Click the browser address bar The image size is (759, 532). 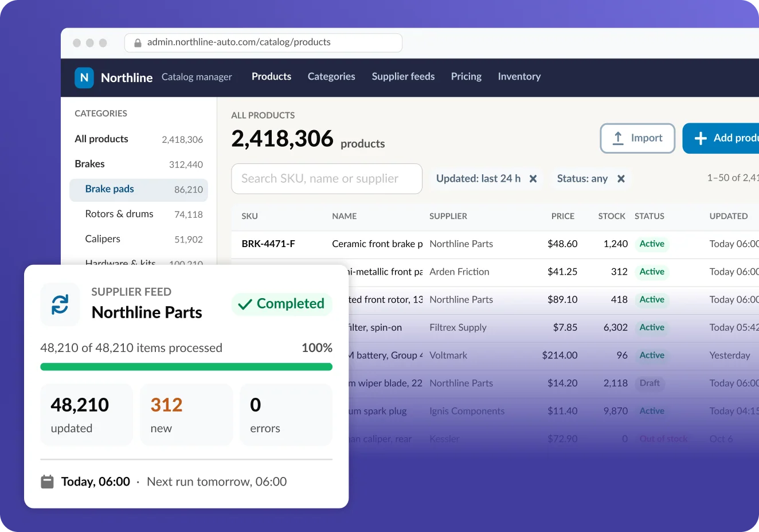pyautogui.click(x=263, y=43)
